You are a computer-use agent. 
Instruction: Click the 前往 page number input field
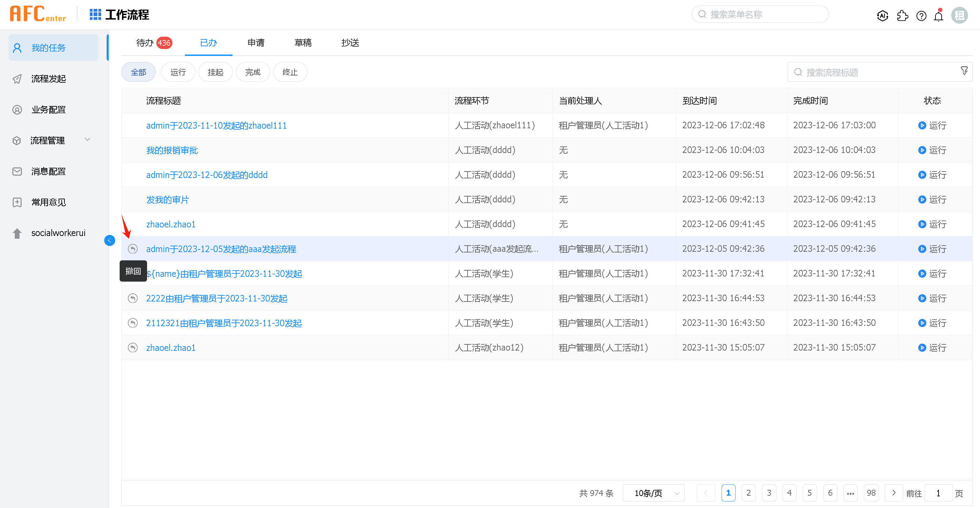tap(938, 492)
